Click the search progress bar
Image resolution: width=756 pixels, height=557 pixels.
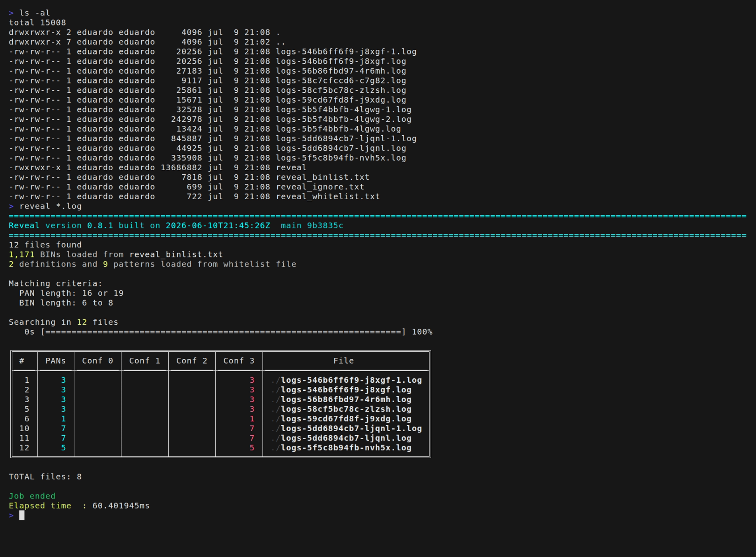point(223,332)
